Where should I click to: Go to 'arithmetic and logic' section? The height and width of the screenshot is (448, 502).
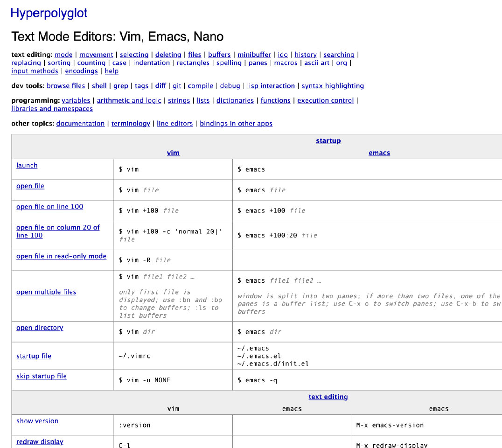(x=129, y=100)
